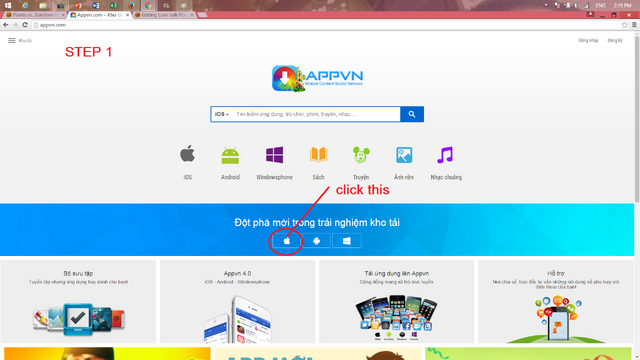Focus the search text field
This screenshot has height=360, width=640.
(x=316, y=114)
